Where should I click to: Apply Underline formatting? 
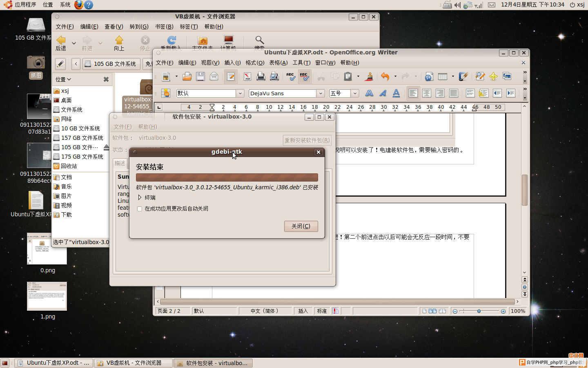[396, 93]
